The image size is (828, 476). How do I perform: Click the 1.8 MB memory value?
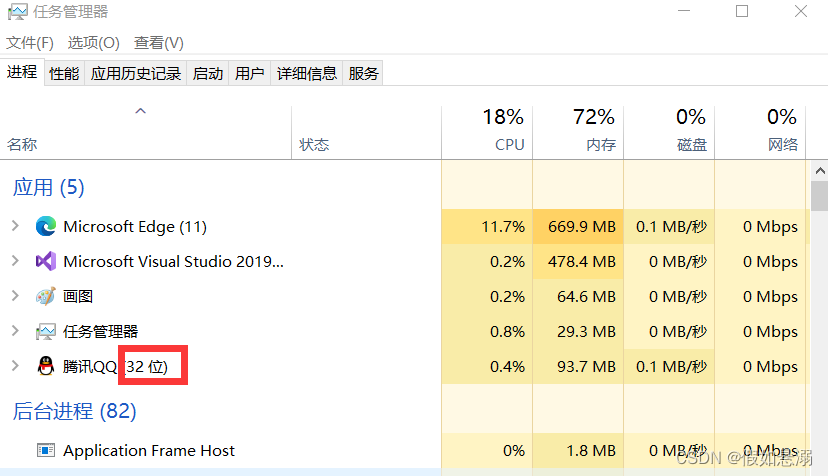tap(591, 451)
